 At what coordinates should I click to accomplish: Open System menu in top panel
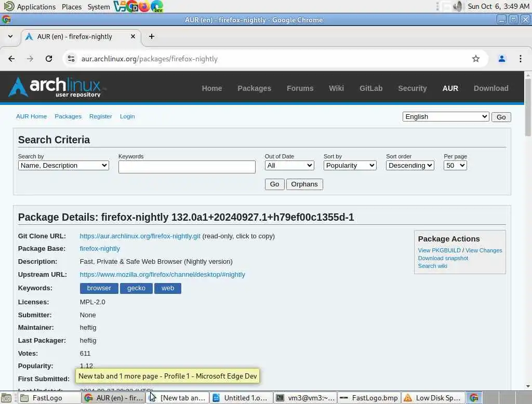tap(98, 7)
